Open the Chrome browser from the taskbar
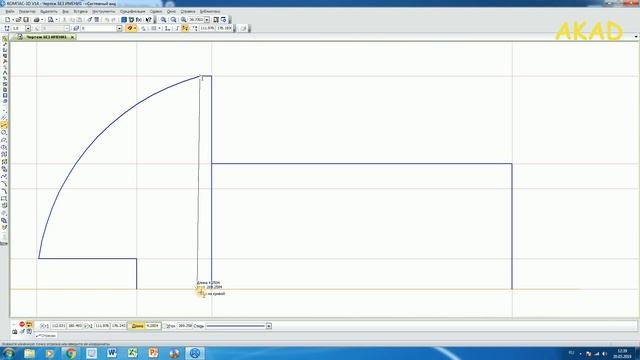Image resolution: width=640 pixels, height=360 pixels. pyautogui.click(x=71, y=353)
